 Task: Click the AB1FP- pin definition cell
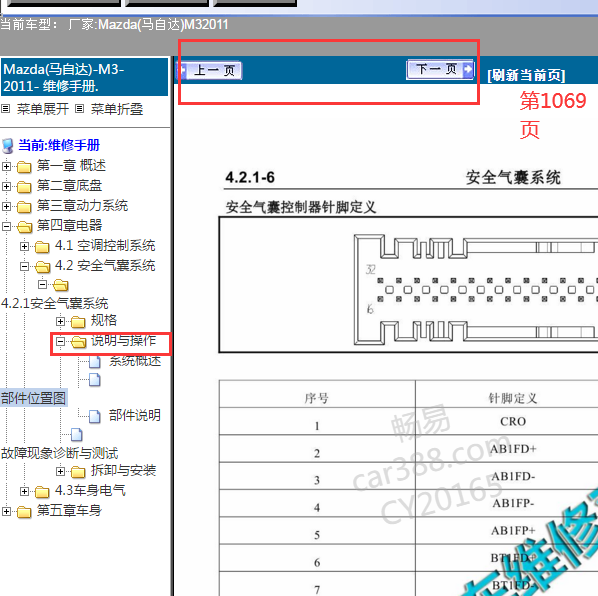pyautogui.click(x=513, y=503)
